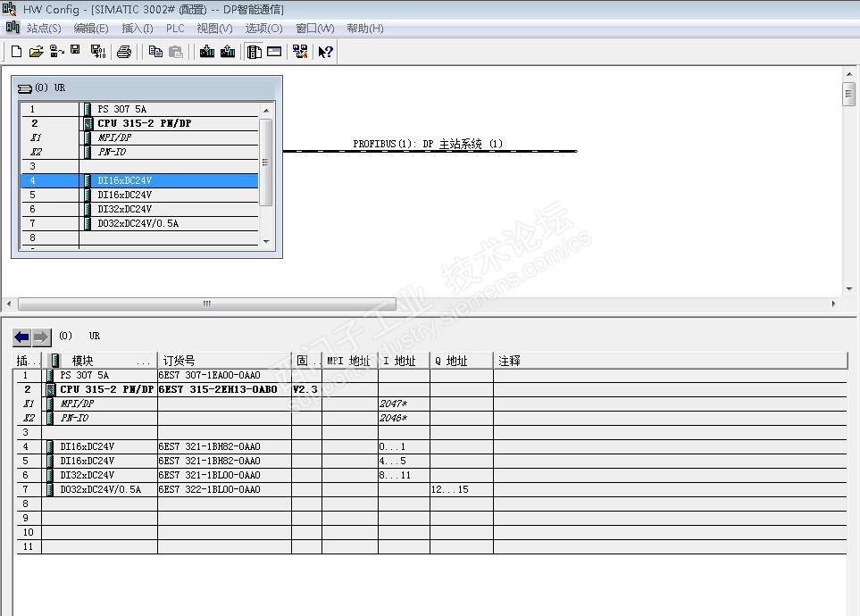Open a station with the folder icon
This screenshot has height=616, width=860.
pos(37,52)
